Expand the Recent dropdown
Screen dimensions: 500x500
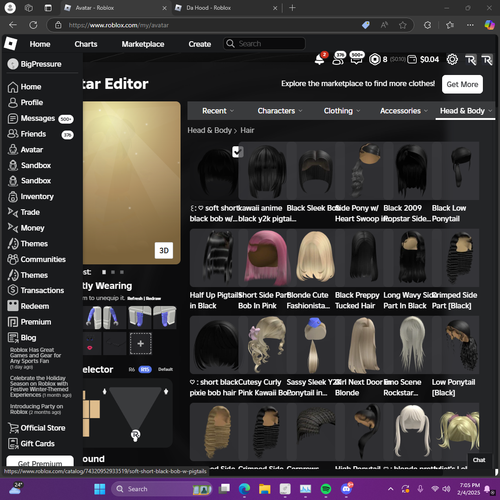[218, 111]
